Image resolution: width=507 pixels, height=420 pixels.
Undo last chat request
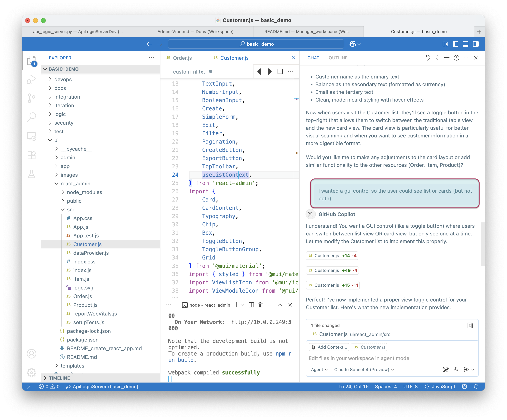coord(428,58)
